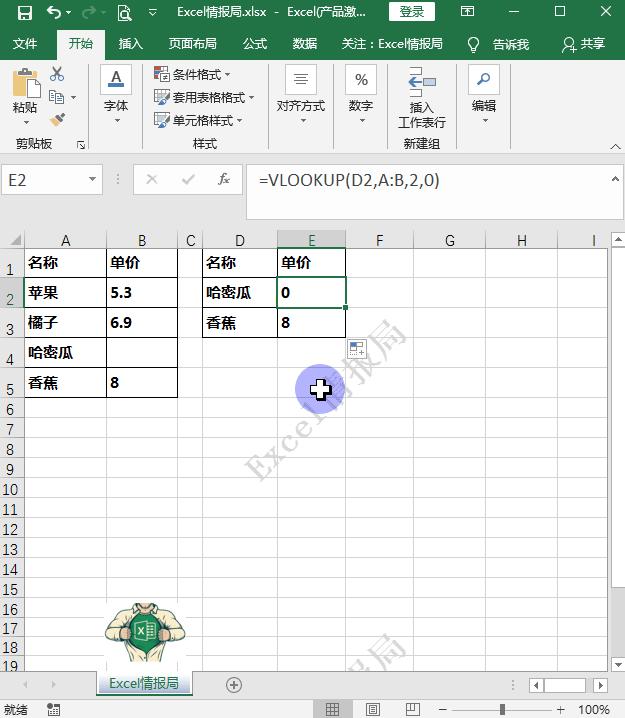Open the copy options dropdown arrow
The width and height of the screenshot is (625, 718).
coord(73,98)
